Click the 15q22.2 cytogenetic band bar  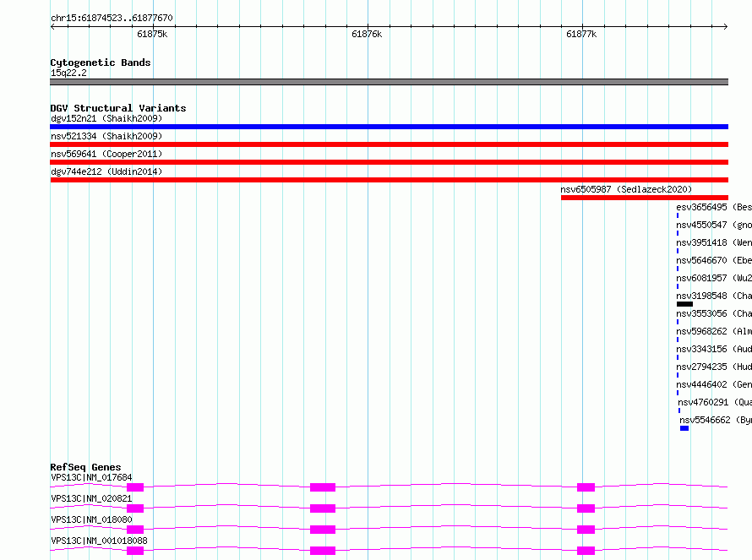[x=389, y=82]
